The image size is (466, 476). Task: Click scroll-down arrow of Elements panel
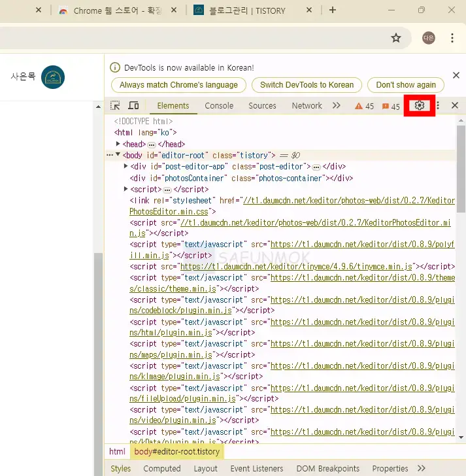point(461,437)
